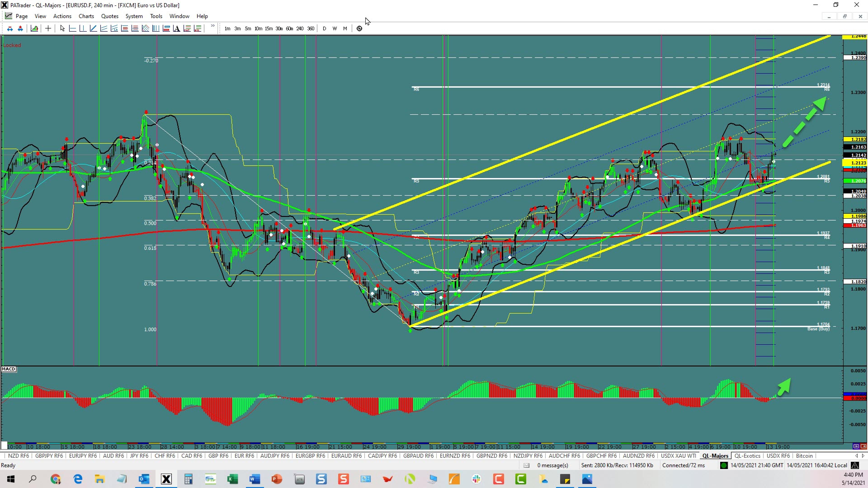Select the vertical time zones tool
This screenshot has height=488, width=868.
156,29
